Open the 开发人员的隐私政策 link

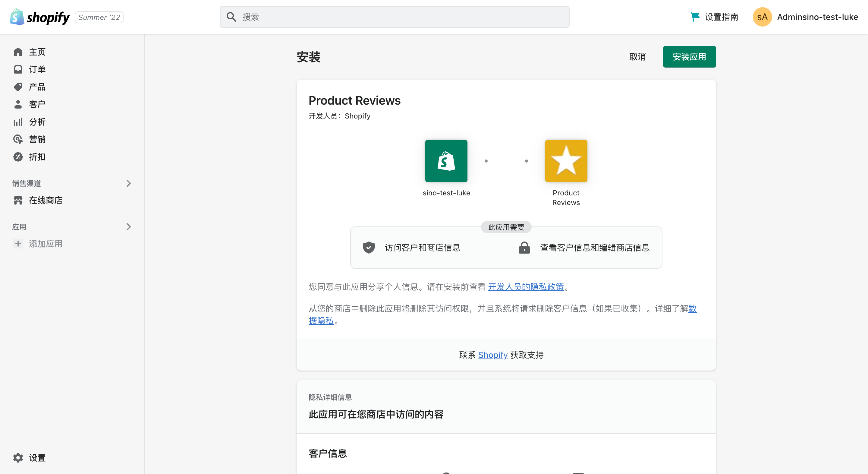[526, 286]
